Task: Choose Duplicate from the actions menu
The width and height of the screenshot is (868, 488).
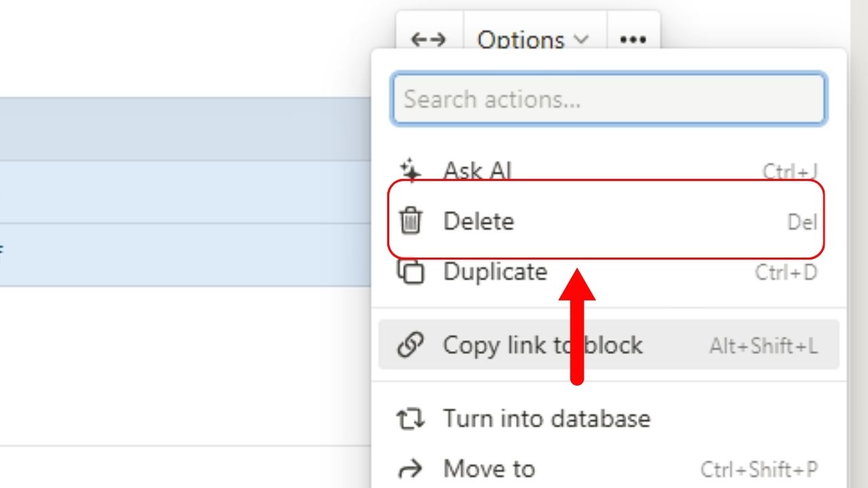Action: (495, 271)
